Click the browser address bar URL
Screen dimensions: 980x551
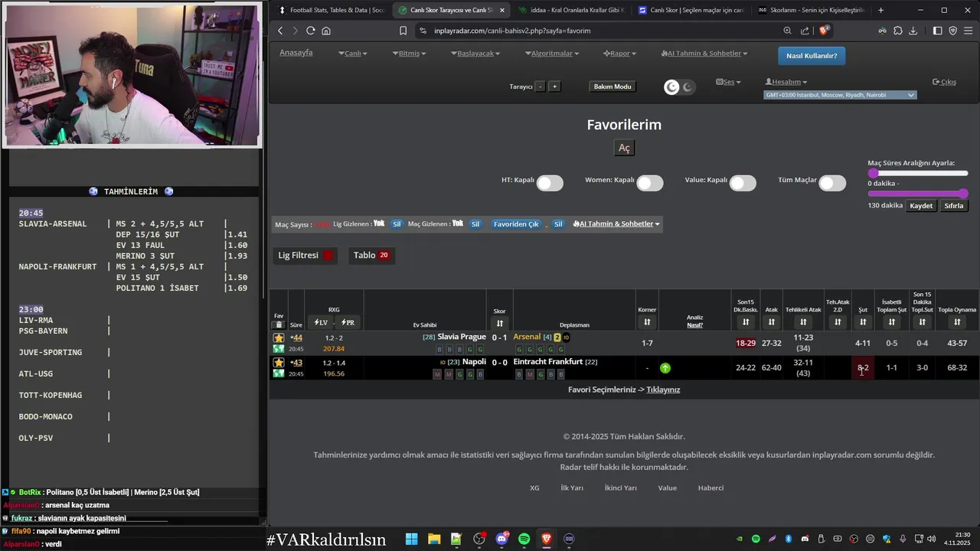coord(512,31)
